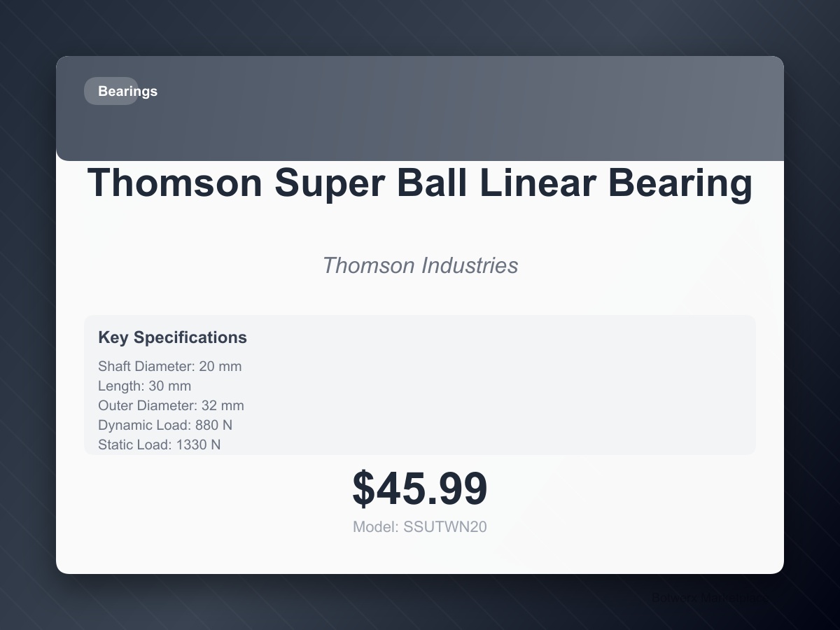The image size is (840, 630).
Task: Select the Model: SSUTWN20 text
Action: (x=420, y=527)
